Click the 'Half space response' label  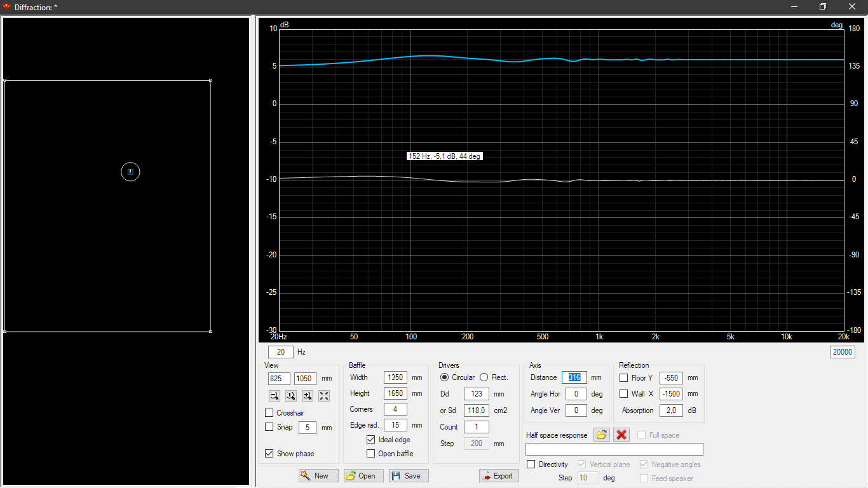557,435
